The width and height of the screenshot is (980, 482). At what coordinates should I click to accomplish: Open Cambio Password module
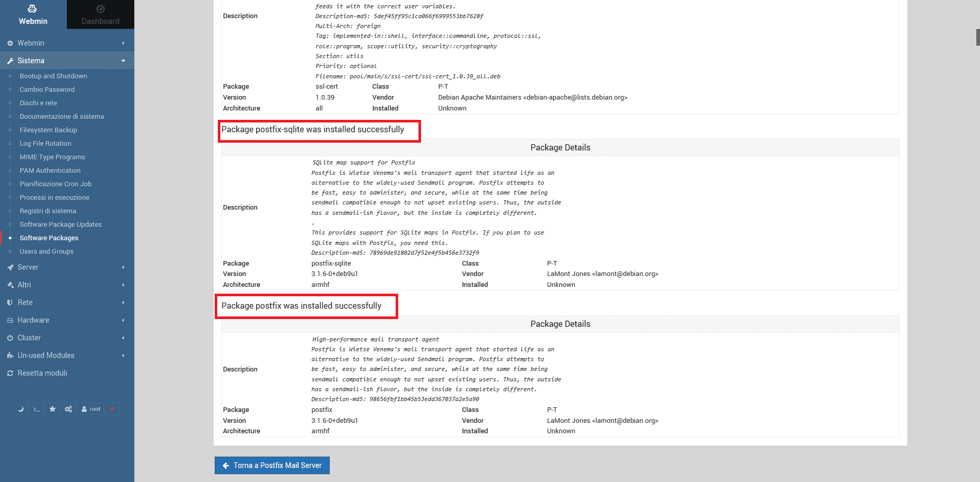pyautogui.click(x=47, y=89)
